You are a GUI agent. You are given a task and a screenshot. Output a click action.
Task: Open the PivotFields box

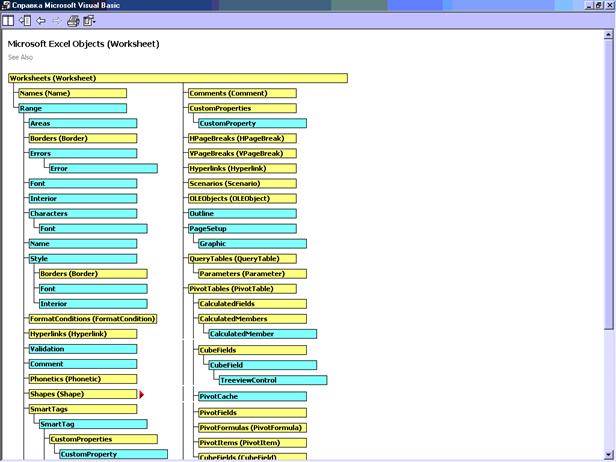253,412
